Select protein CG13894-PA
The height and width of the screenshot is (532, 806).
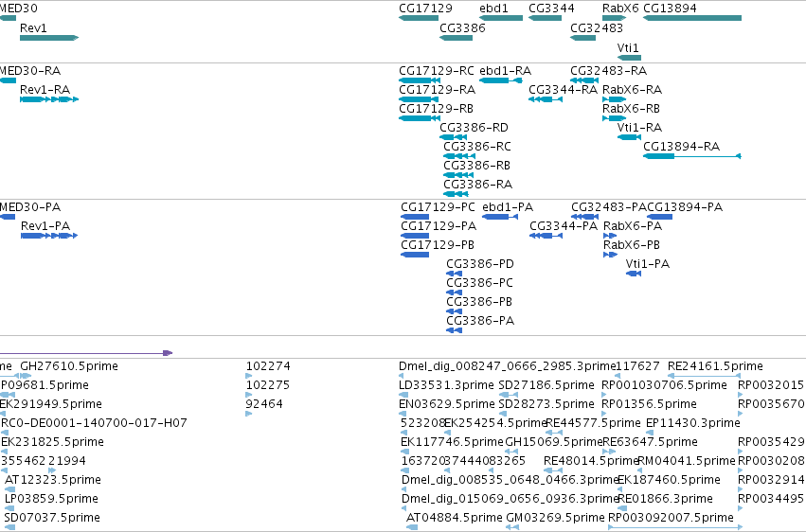[x=659, y=217]
